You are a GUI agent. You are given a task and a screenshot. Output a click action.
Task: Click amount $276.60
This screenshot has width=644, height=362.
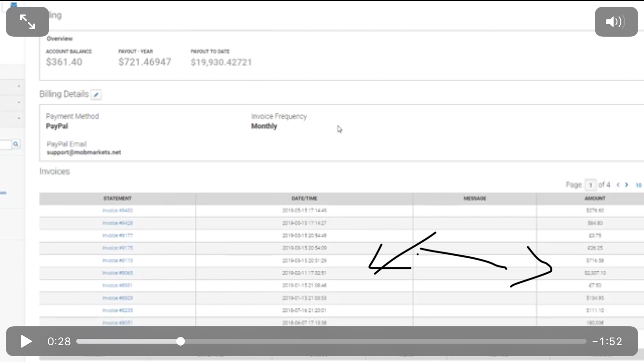[595, 210]
